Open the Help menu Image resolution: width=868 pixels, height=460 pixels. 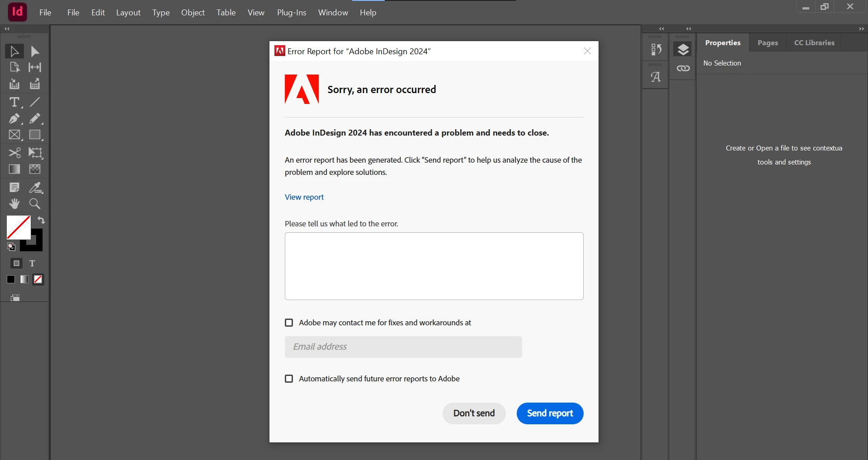[368, 13]
